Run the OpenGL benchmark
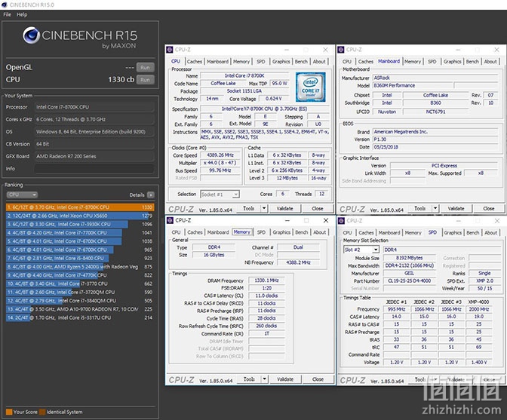Viewport: 507px width, 420px height. click(145, 68)
